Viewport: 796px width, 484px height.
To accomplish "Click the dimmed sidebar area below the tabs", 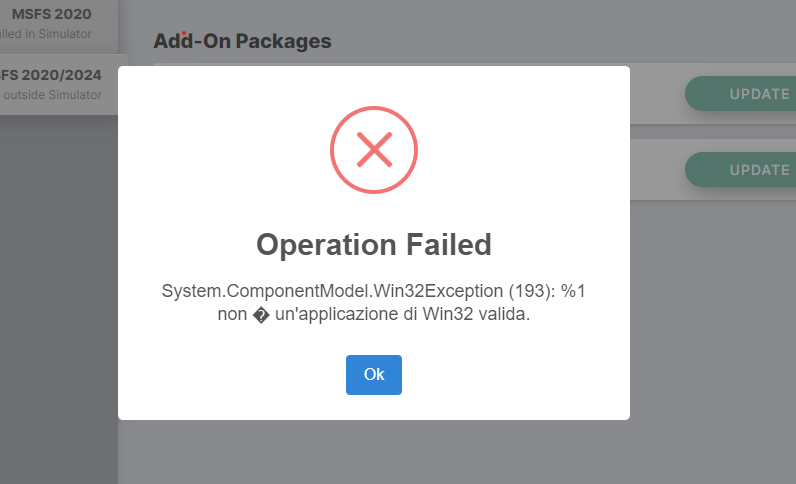I will tap(58, 300).
